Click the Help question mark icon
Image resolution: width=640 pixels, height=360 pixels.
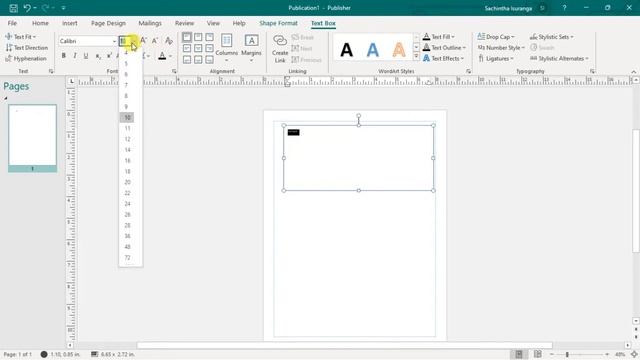(564, 8)
